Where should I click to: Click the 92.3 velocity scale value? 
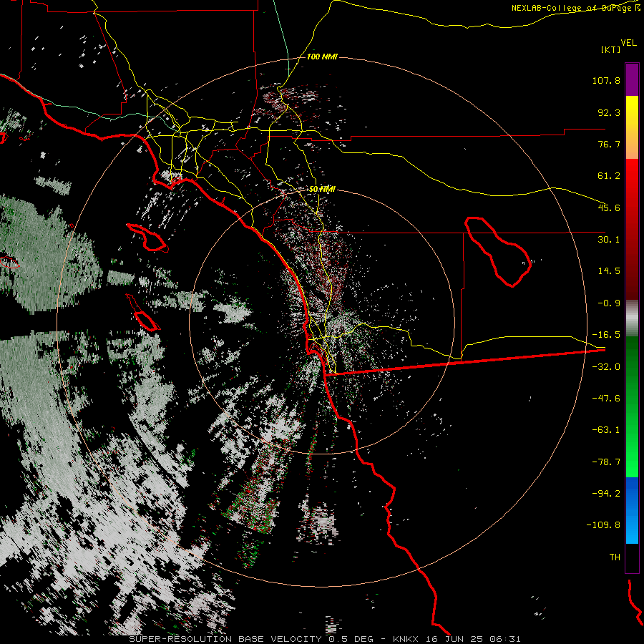point(609,112)
